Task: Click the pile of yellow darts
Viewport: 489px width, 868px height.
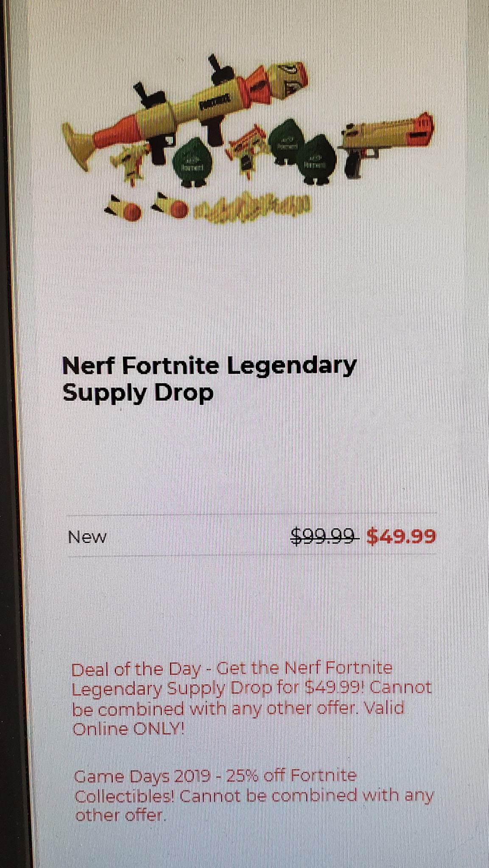Action: (x=253, y=207)
